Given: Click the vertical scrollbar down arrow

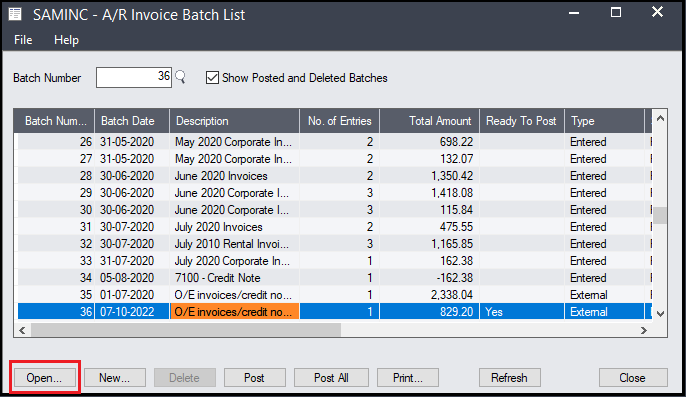Looking at the screenshot, I should coord(661,314).
